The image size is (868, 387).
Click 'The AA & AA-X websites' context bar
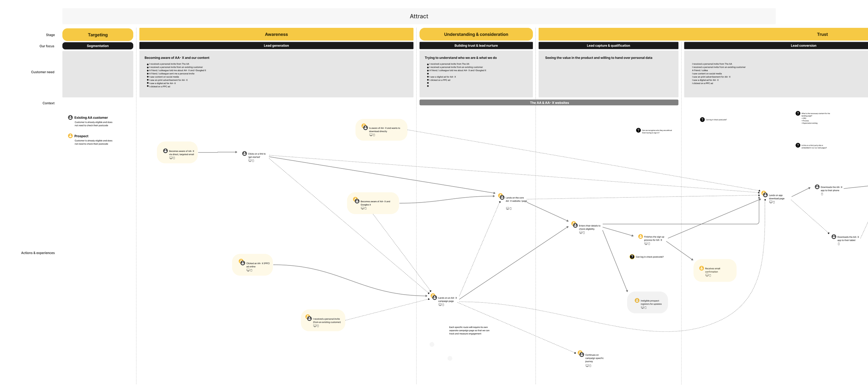[x=549, y=103]
